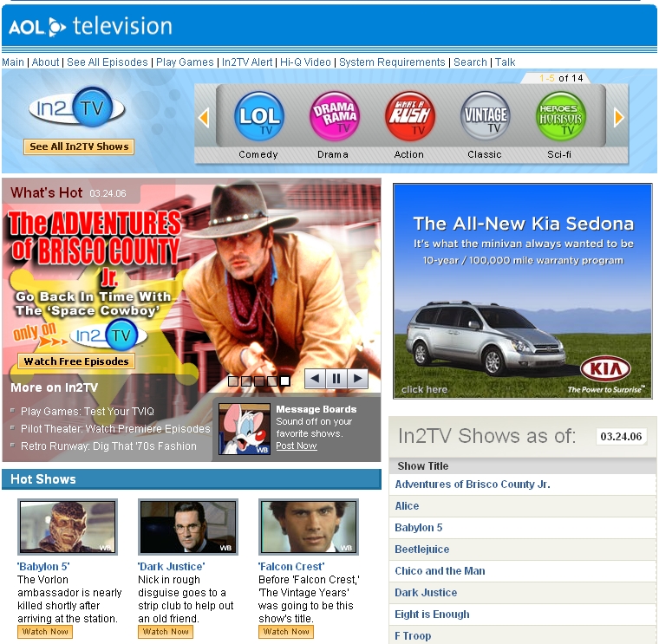Open Beetlejuice in the show list
This screenshot has width=659, height=644.
422,549
